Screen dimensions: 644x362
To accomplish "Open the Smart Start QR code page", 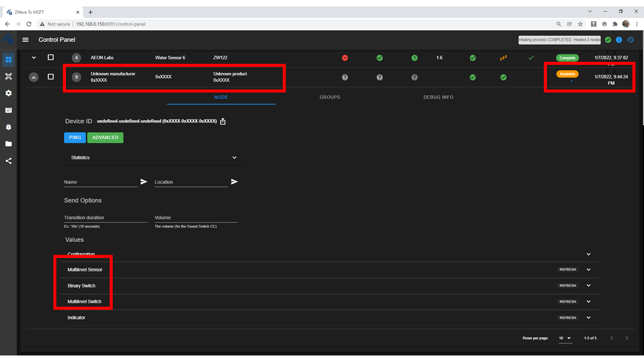I will 9,76.
